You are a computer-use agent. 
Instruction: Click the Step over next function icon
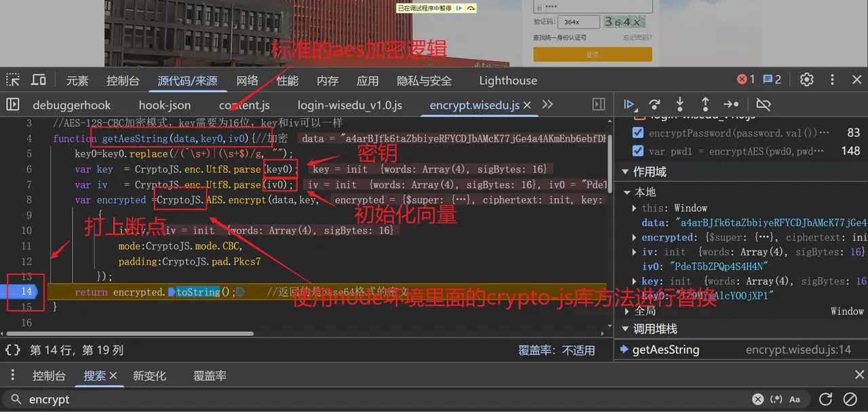(654, 105)
